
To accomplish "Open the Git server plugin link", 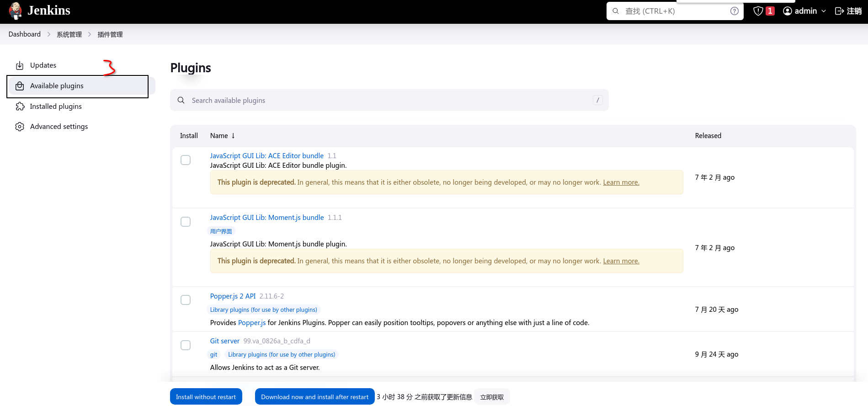I will [x=225, y=341].
